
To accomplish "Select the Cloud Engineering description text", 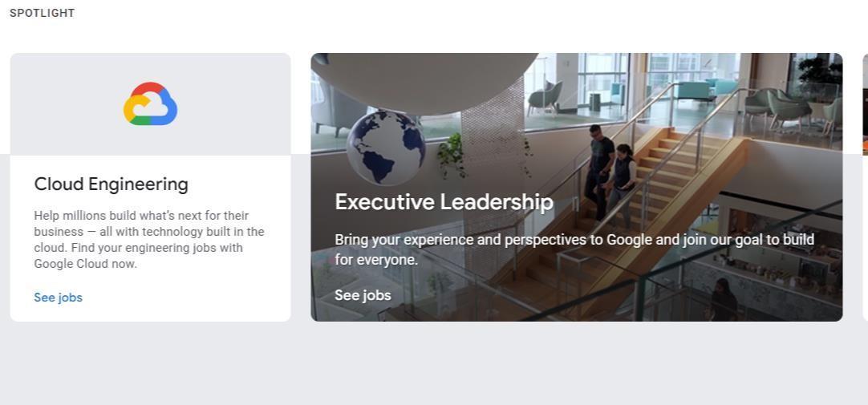I will coord(149,240).
